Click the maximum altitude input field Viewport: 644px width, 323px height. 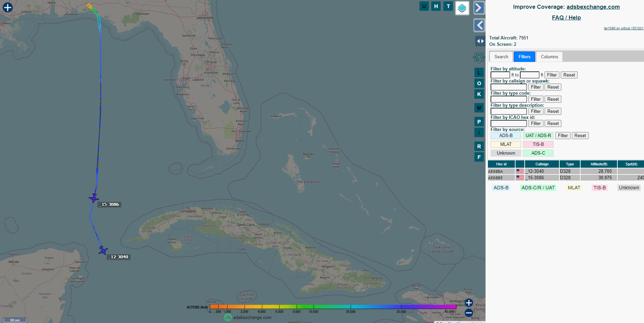point(530,75)
